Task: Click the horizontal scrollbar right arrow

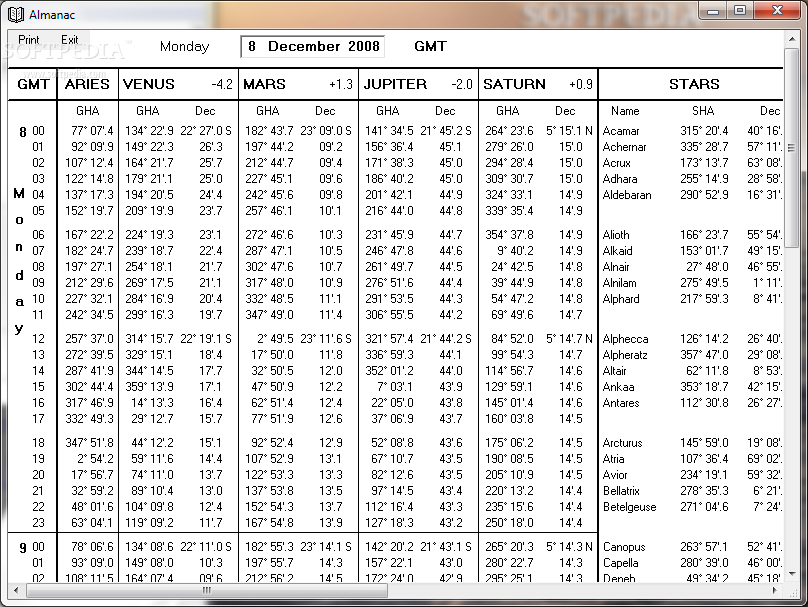Action: click(x=775, y=591)
